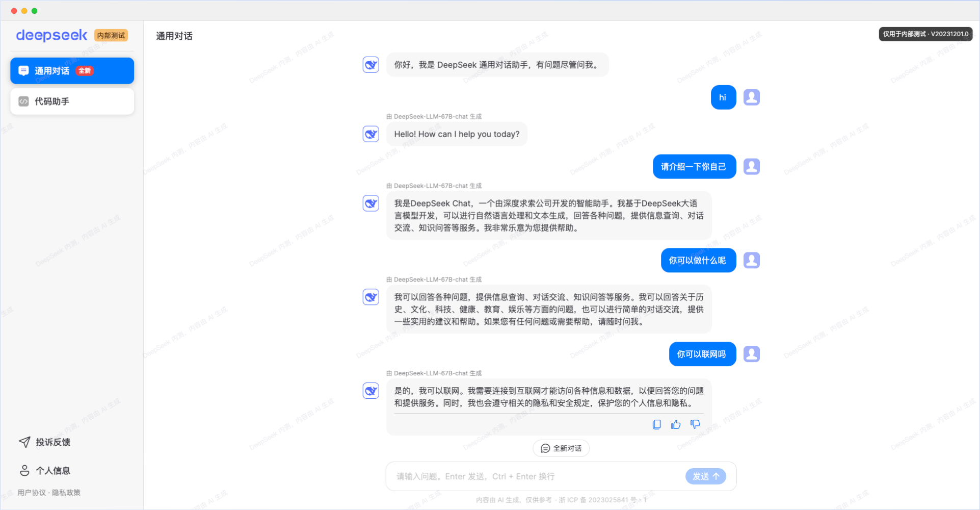
Task: Open the 用户协议 user agreement
Action: [31, 492]
